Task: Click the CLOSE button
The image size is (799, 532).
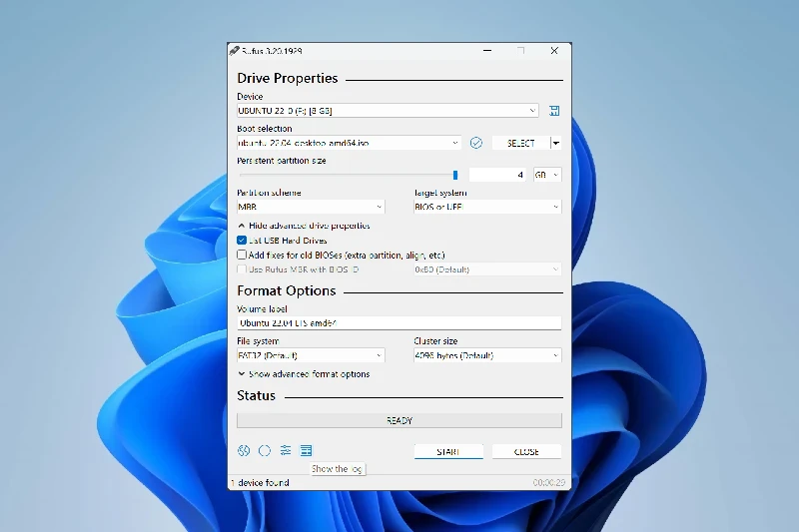Action: coord(527,451)
